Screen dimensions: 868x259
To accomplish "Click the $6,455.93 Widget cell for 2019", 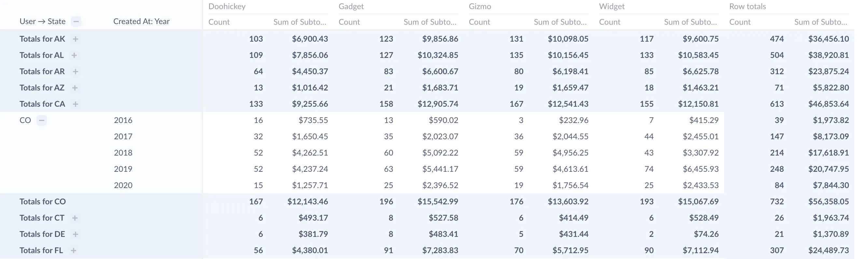I will pos(701,169).
